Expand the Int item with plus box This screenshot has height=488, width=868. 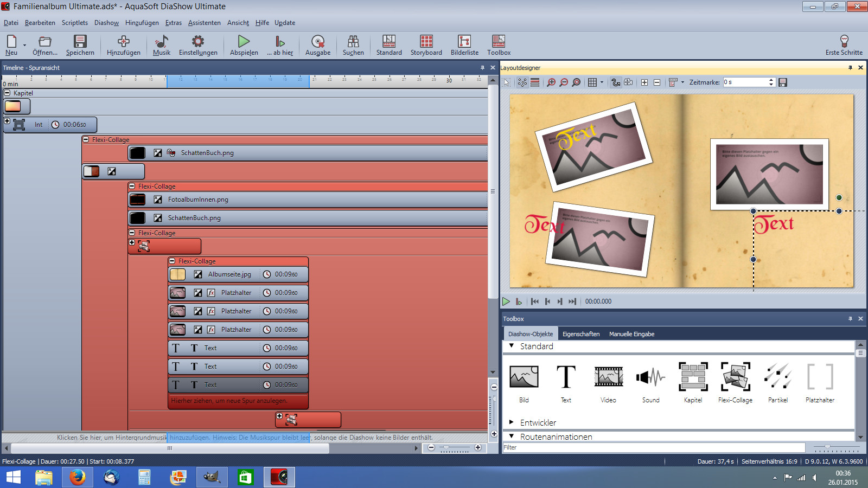tap(7, 121)
